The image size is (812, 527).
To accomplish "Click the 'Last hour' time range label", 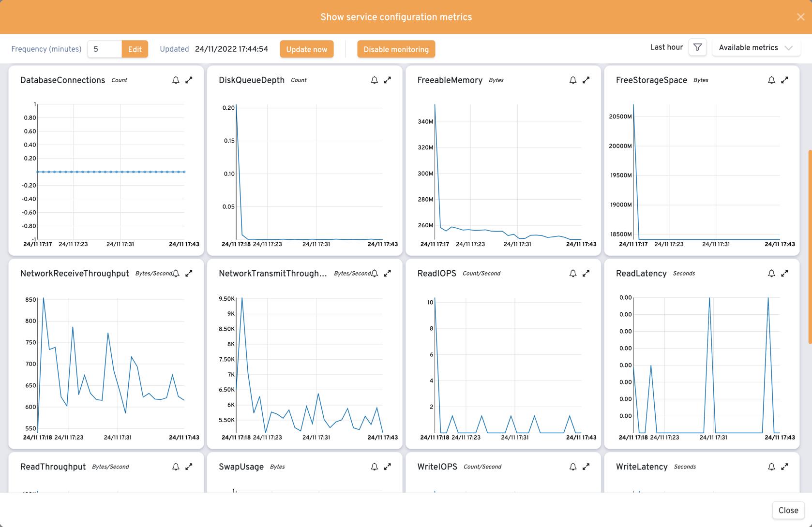I will 666,47.
